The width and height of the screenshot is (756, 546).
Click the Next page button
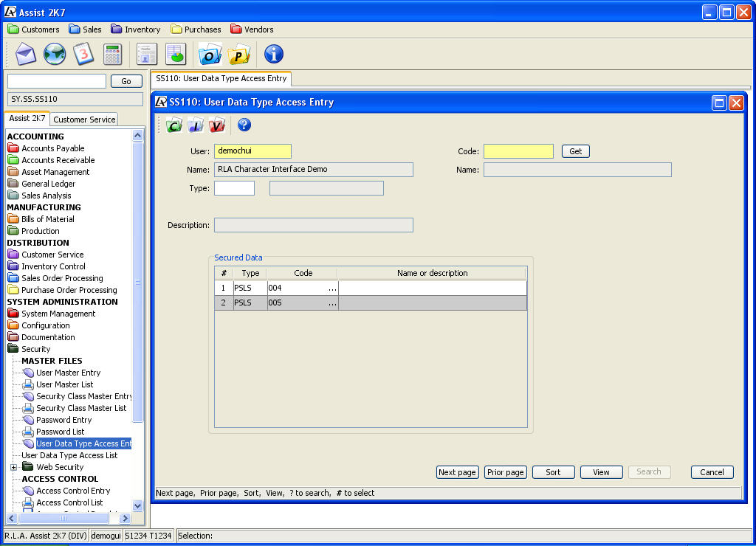point(457,472)
